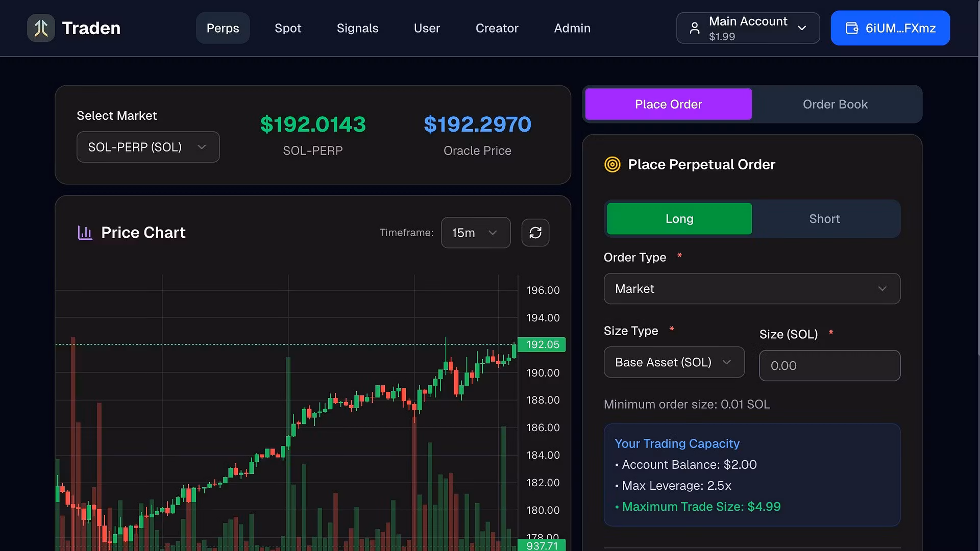Click into the Size (SOL) input field
This screenshot has height=551, width=980.
pyautogui.click(x=829, y=365)
